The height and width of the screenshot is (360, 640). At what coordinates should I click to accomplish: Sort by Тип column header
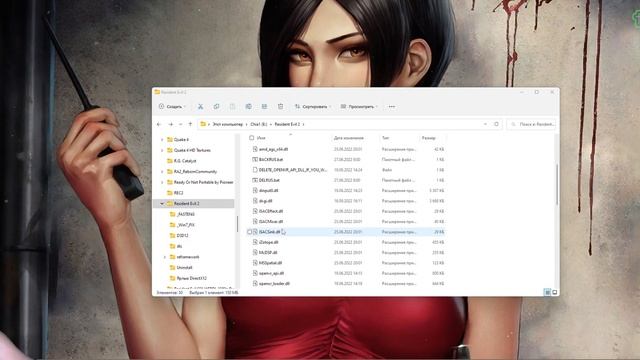[385, 138]
